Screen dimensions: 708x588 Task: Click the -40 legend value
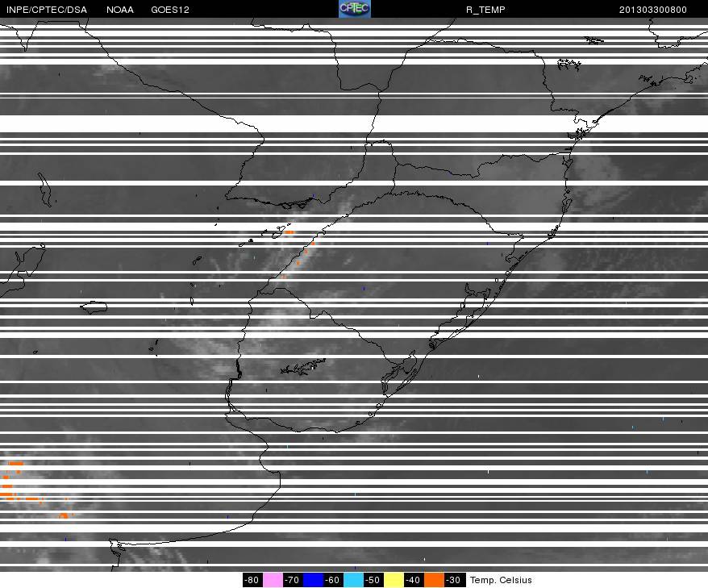coord(414,580)
